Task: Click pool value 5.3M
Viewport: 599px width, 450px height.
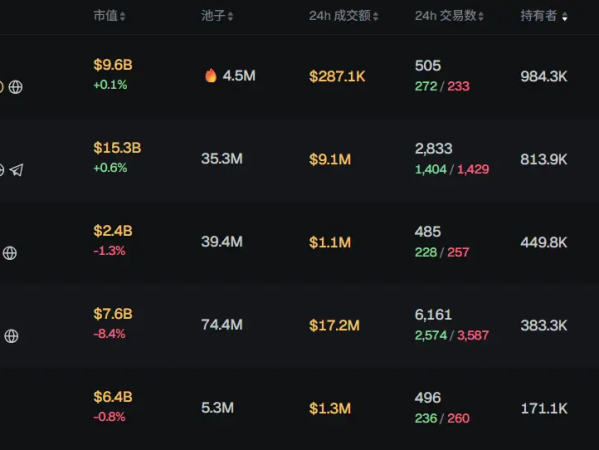Action: (217, 408)
